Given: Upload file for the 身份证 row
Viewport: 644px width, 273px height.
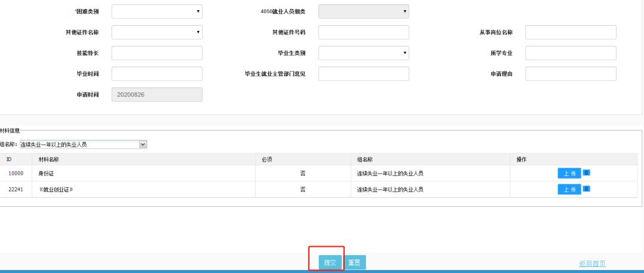Looking at the screenshot, I should tap(569, 173).
